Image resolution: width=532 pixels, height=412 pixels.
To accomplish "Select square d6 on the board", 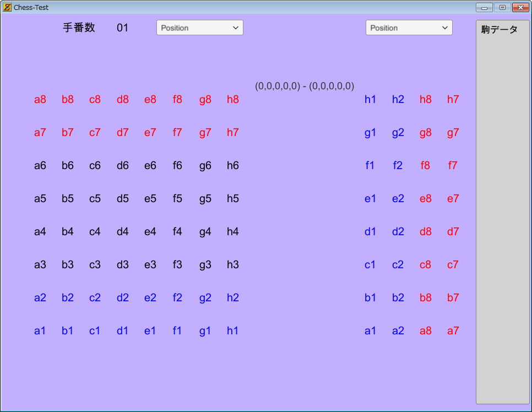I will coord(122,165).
